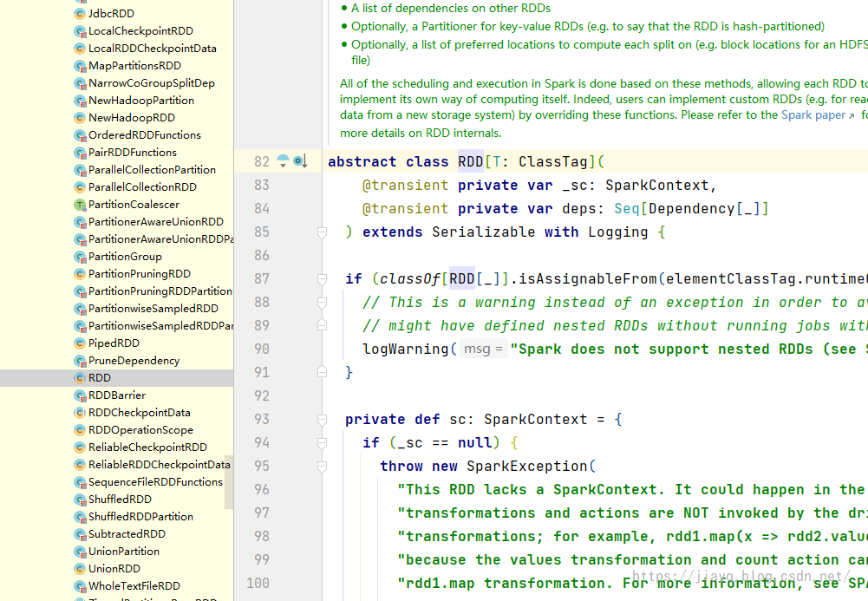Select ReliableRDDCheckpointData in the project tree
Screen dimensions: 868x601
[x=160, y=465]
